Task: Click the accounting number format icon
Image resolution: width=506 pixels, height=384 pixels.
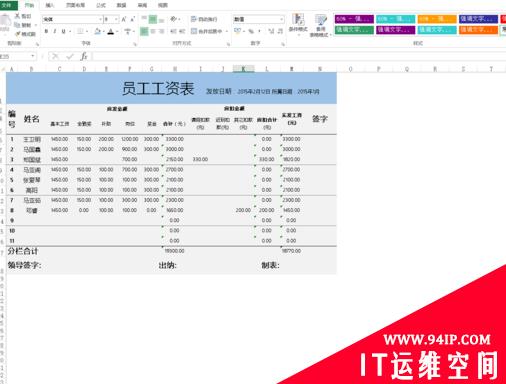Action: (237, 31)
